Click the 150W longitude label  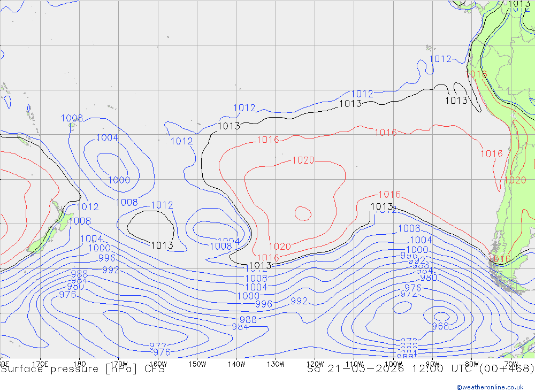coord(197,364)
